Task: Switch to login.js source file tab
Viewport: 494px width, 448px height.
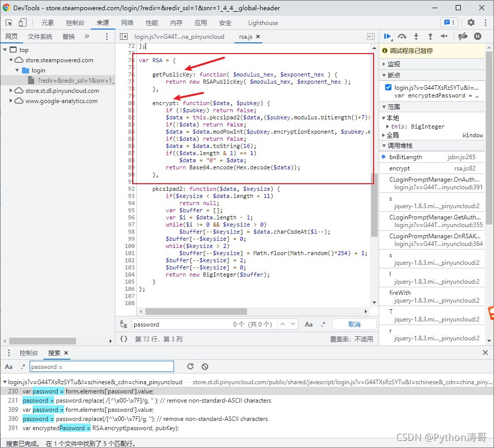Action: coord(179,37)
